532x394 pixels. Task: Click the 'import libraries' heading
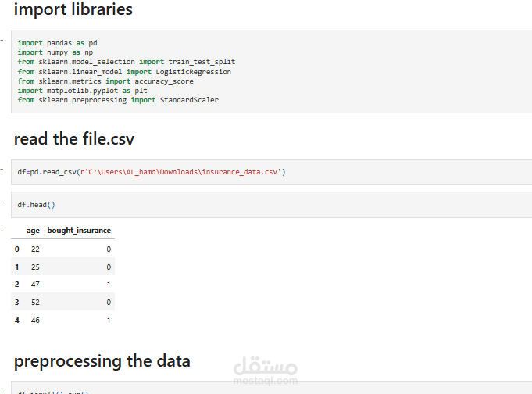click(73, 9)
